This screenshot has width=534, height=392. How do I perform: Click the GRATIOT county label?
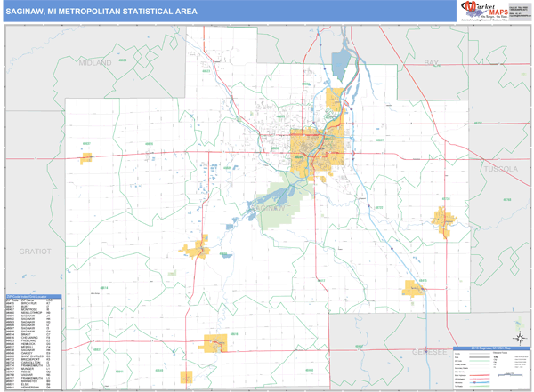coord(35,252)
